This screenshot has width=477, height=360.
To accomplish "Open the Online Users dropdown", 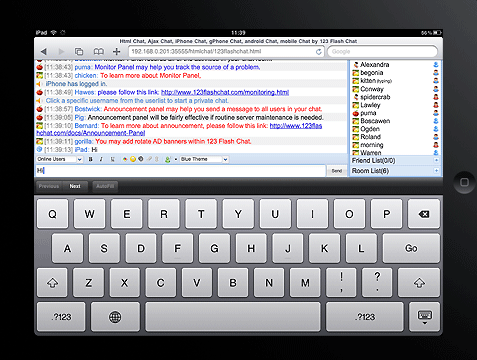I will click(59, 159).
